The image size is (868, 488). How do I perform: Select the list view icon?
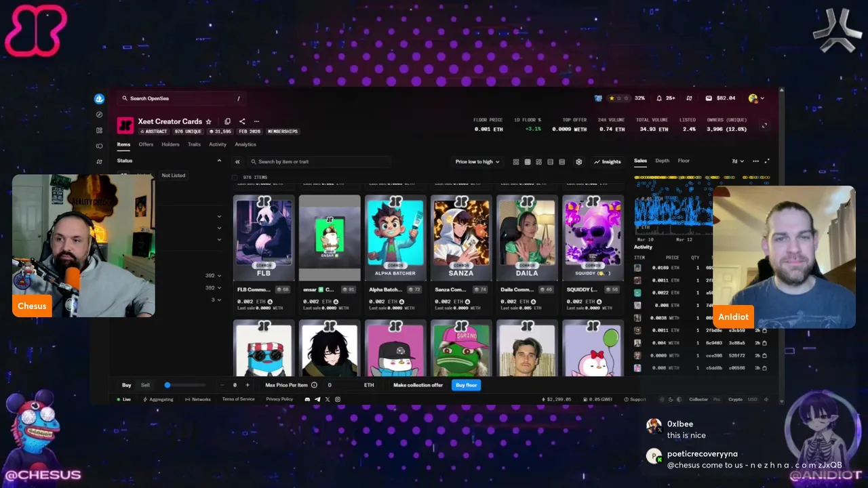point(550,162)
